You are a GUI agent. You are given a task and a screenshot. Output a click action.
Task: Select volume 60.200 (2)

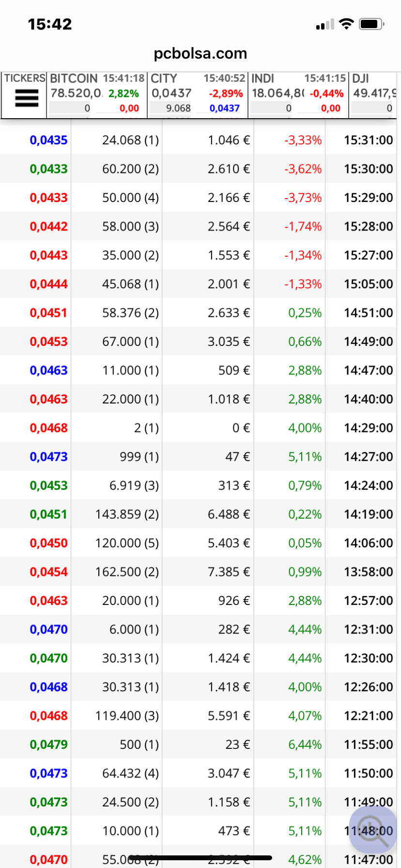coord(130,169)
